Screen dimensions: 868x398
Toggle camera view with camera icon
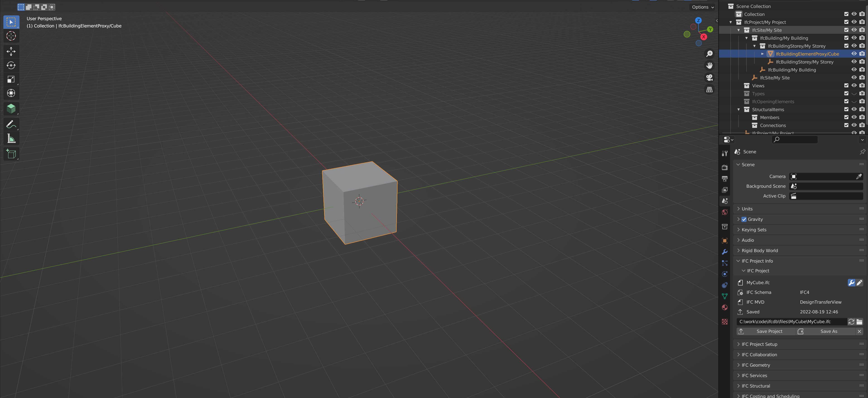coord(709,78)
